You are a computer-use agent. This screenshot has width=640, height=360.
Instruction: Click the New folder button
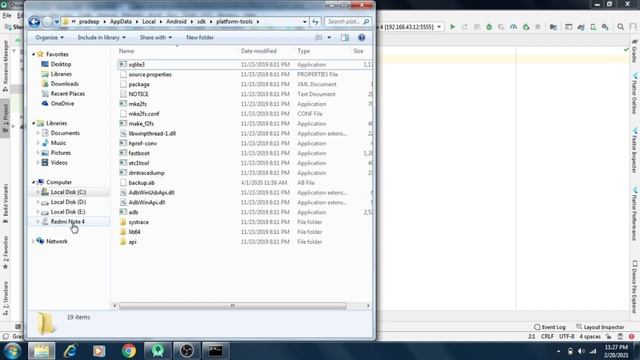click(200, 38)
